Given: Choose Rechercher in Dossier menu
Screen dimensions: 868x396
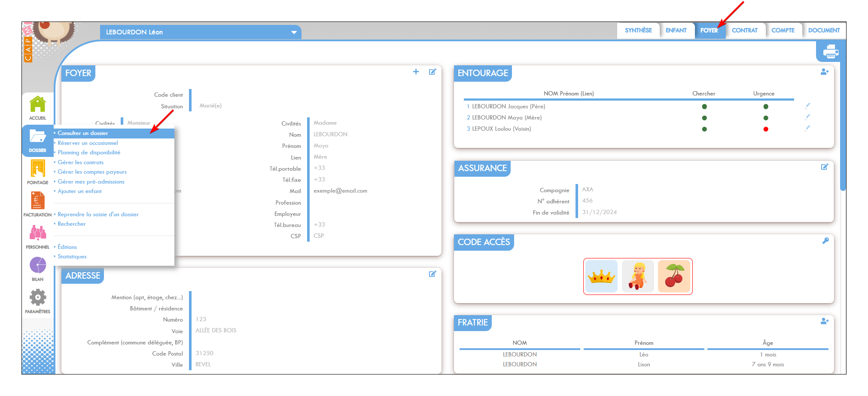Looking at the screenshot, I should pos(72,224).
